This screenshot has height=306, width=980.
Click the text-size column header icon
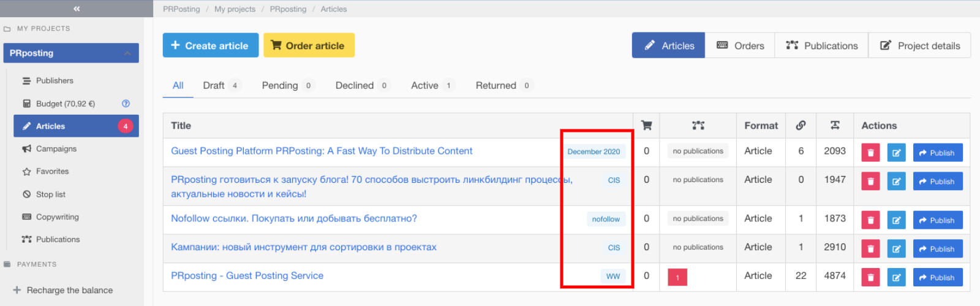[x=835, y=125]
